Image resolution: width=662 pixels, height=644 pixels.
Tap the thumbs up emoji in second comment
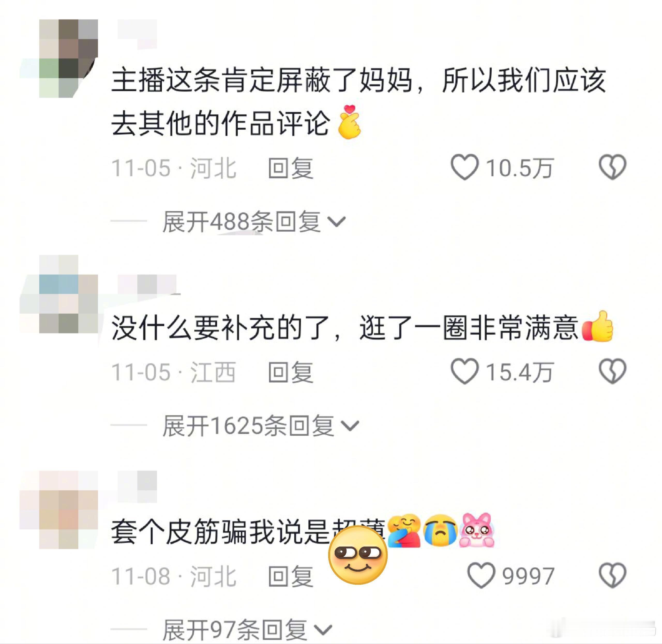click(x=597, y=327)
